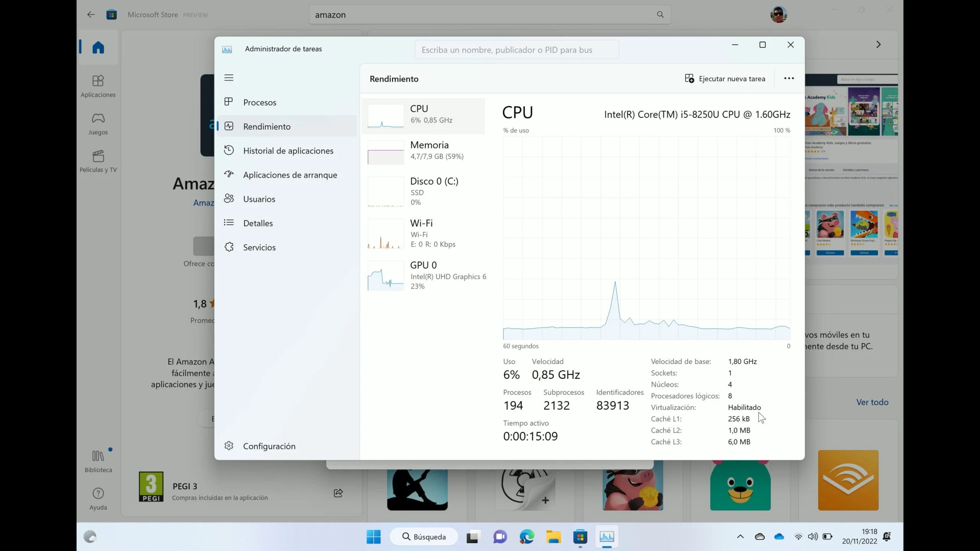Click the Historial de aplicaciones clock icon
980x551 pixels.
click(229, 150)
